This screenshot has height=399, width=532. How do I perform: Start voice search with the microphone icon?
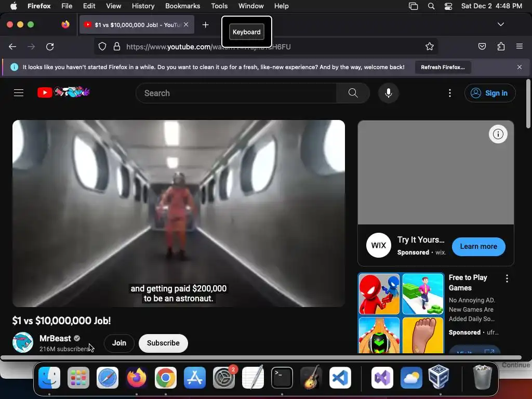tap(389, 93)
